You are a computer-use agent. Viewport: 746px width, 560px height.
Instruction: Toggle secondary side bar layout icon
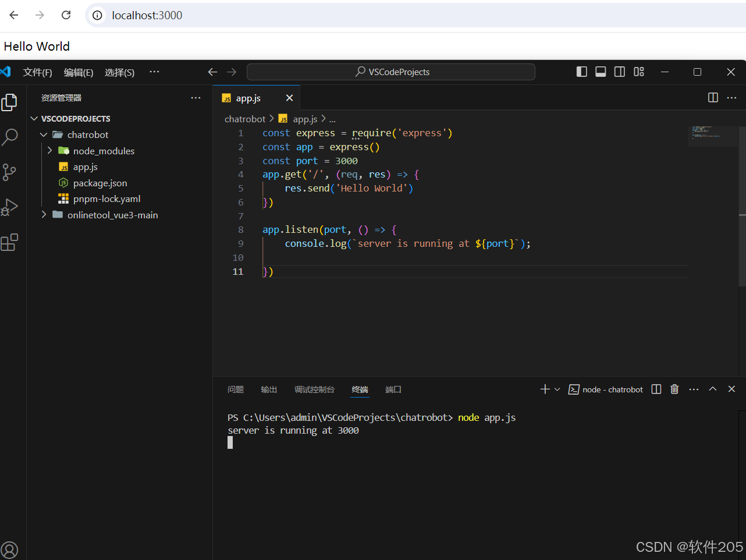point(620,72)
